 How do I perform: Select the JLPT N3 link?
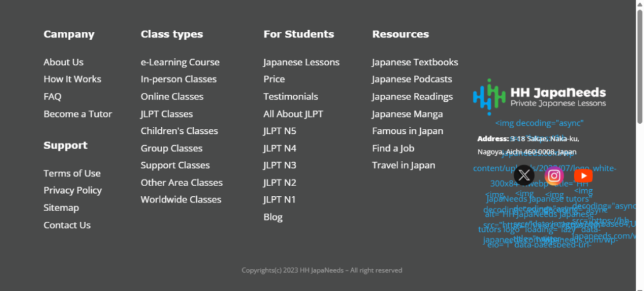pyautogui.click(x=280, y=165)
